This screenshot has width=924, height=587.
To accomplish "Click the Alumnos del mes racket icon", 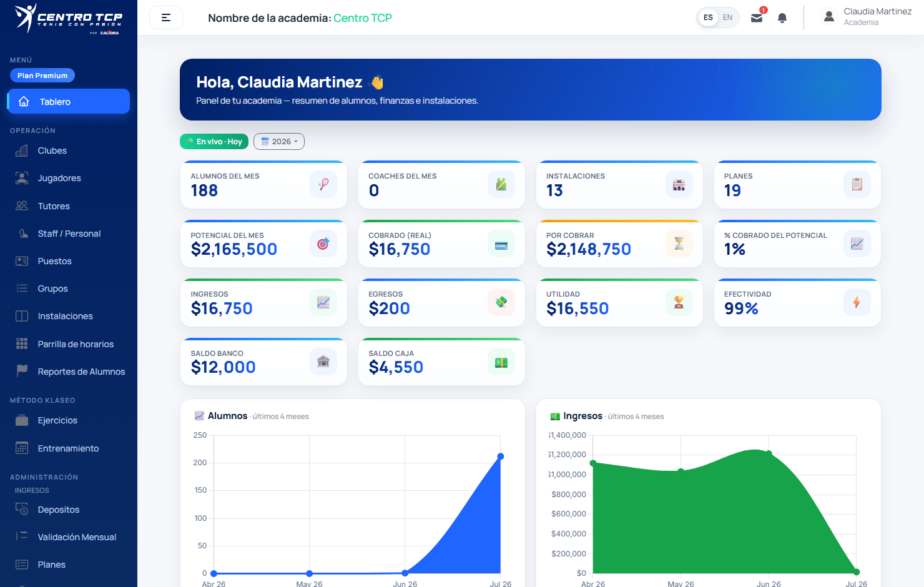I will click(x=323, y=184).
